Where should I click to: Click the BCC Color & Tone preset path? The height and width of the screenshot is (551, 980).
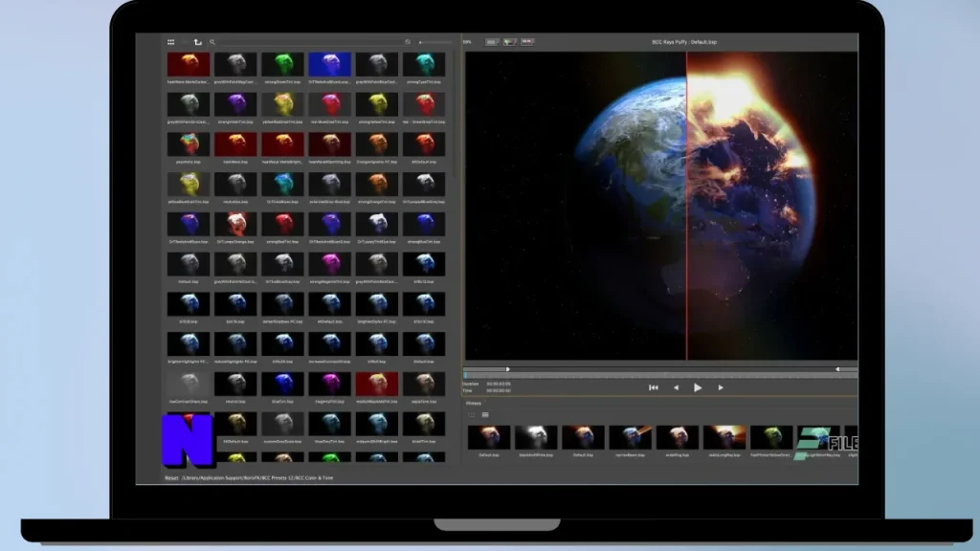coord(257,478)
